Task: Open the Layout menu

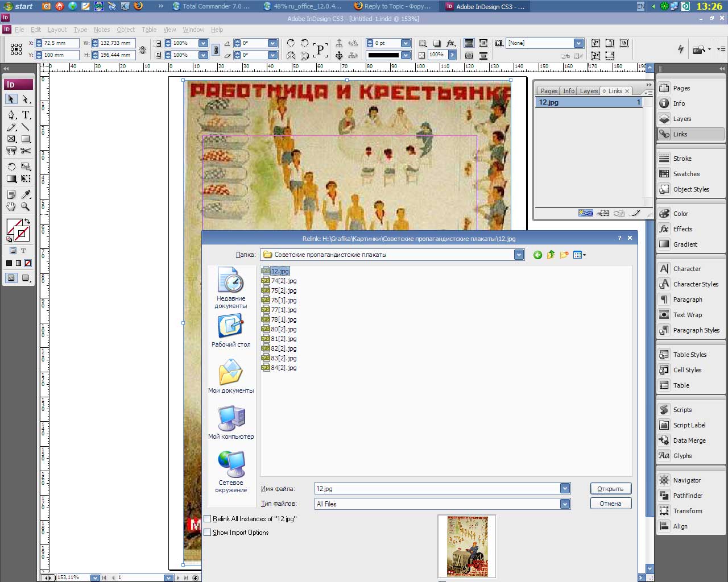Action: pos(57,30)
